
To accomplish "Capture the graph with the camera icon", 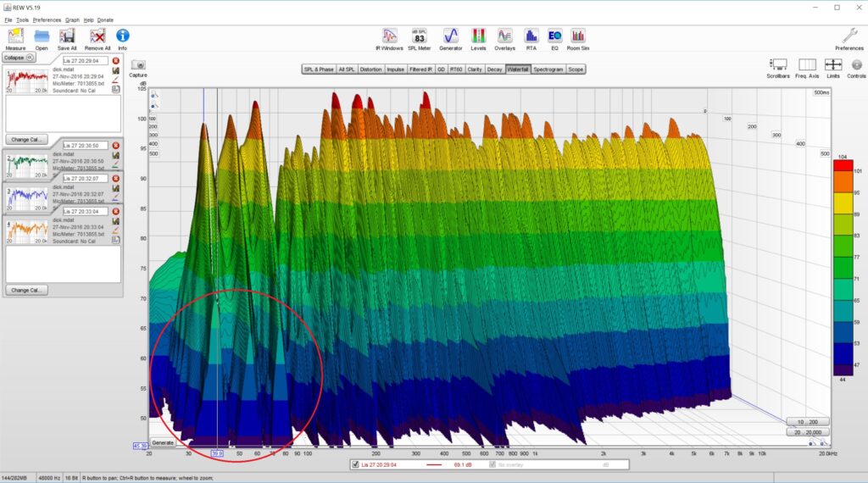I will pyautogui.click(x=138, y=65).
